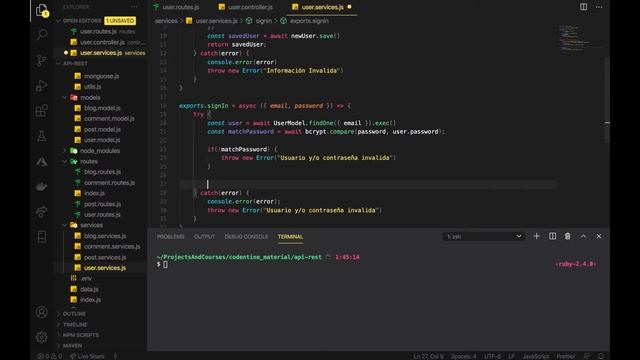Open the Azure view in activity bar
This screenshot has width=640, height=360.
42,162
